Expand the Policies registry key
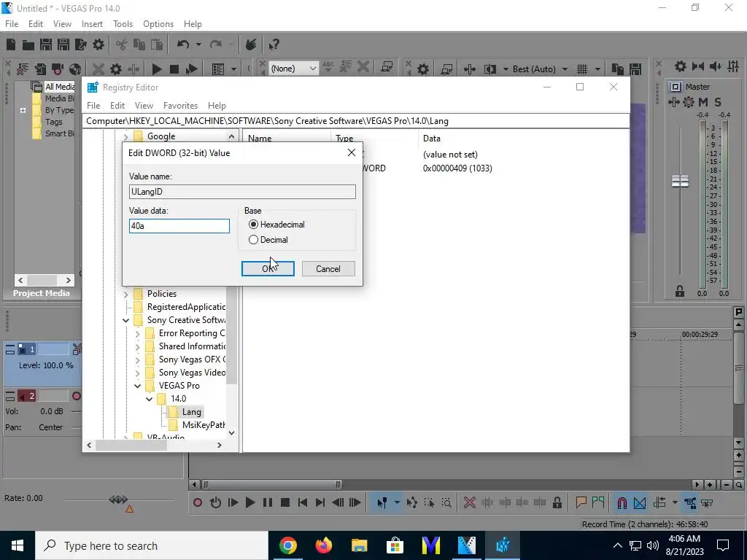 [126, 294]
